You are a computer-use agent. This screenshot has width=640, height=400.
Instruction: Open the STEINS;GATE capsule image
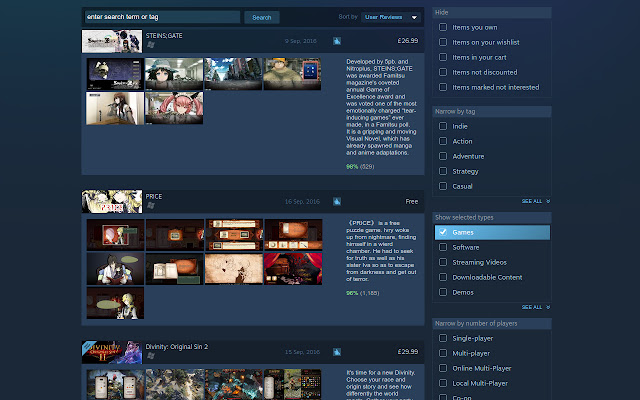(x=112, y=41)
